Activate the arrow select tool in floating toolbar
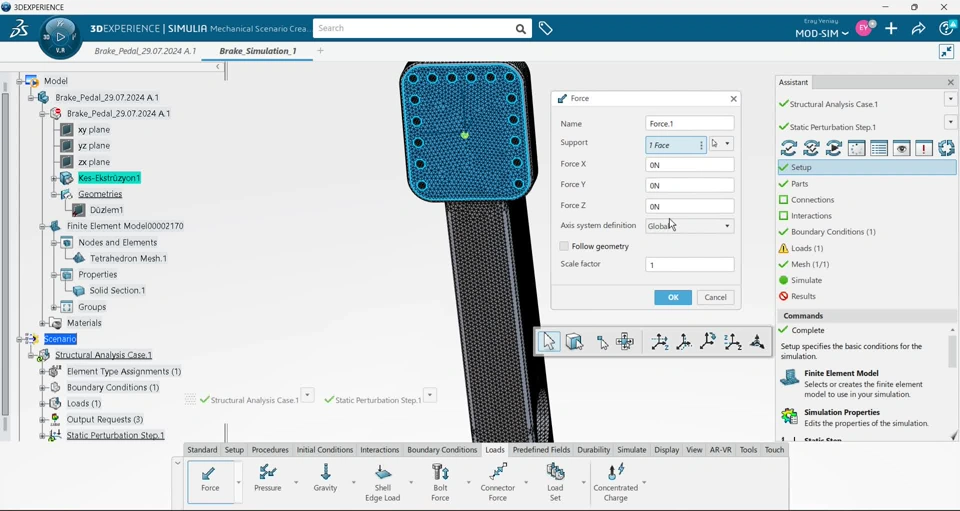The height and width of the screenshot is (511, 960). coord(549,341)
